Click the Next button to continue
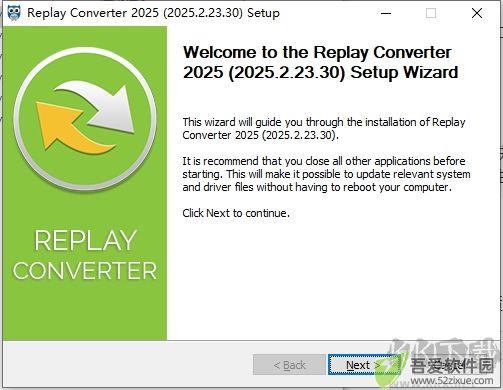503x390 pixels. 363,365
